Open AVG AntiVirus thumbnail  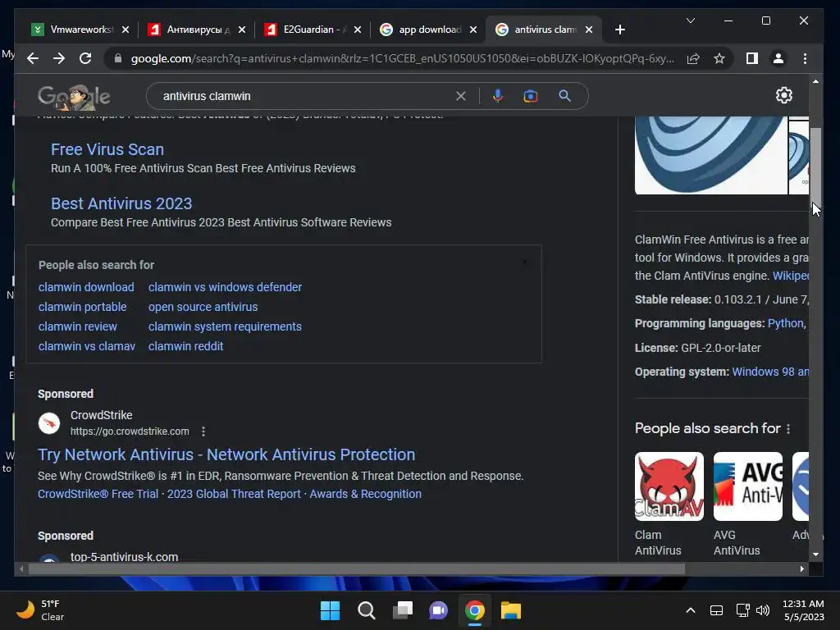pyautogui.click(x=748, y=486)
